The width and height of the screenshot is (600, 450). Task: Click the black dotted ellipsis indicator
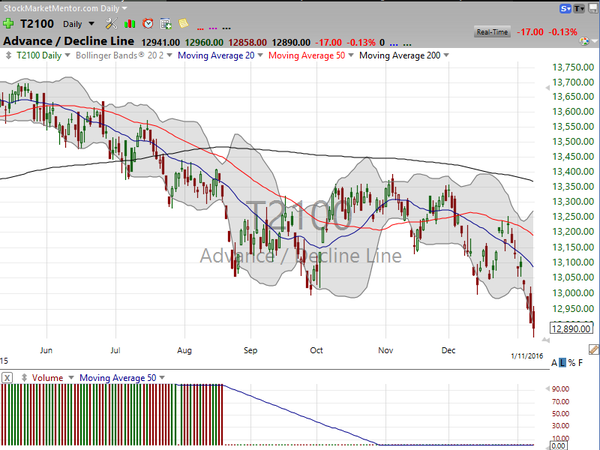point(227,28)
